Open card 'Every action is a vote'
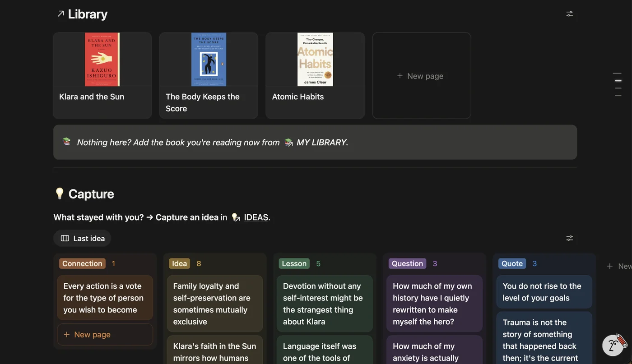This screenshot has width=632, height=364. coord(105,298)
